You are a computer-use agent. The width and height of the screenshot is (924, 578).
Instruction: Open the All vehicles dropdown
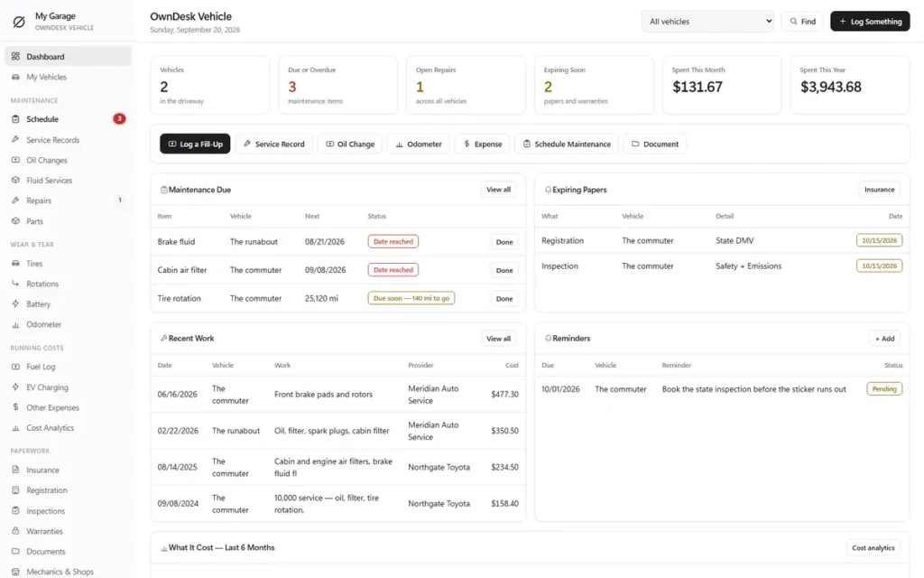coord(707,22)
